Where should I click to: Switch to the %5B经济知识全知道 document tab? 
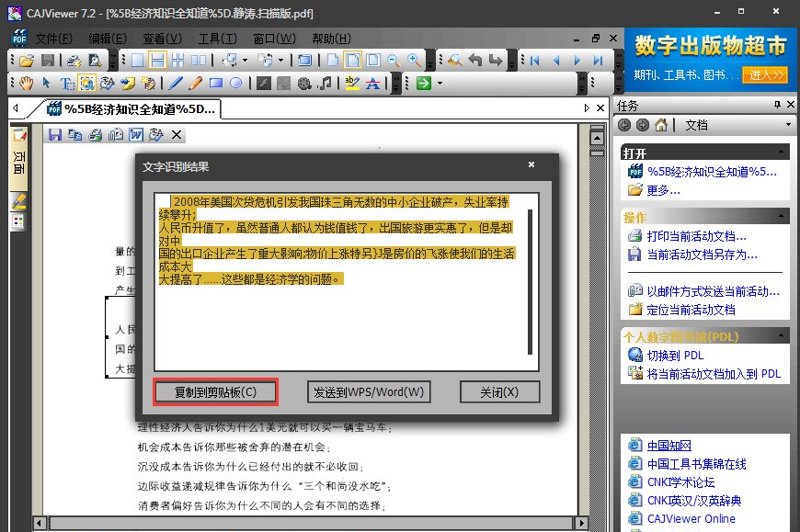131,108
